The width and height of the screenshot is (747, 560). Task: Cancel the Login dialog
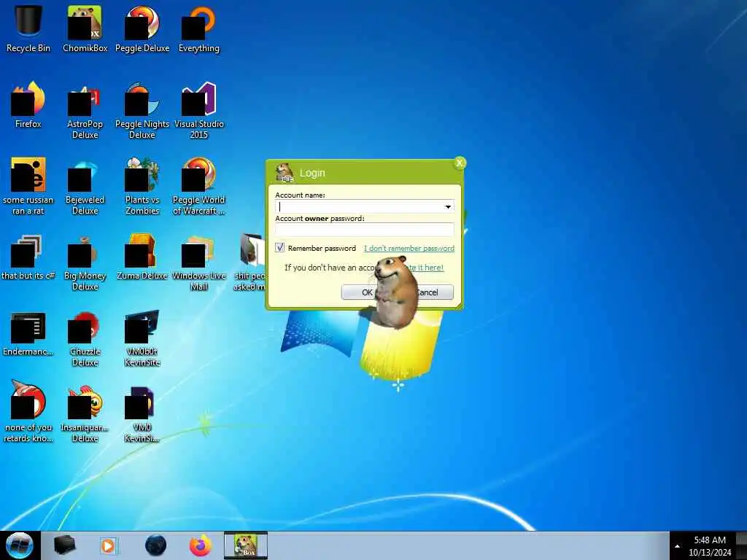[x=435, y=292]
